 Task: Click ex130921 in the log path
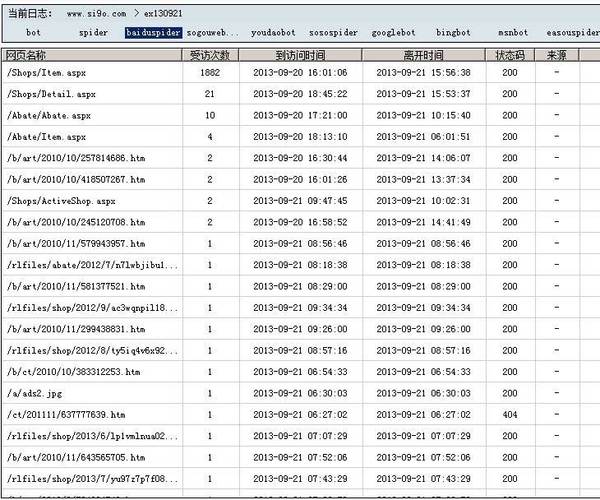coord(163,13)
